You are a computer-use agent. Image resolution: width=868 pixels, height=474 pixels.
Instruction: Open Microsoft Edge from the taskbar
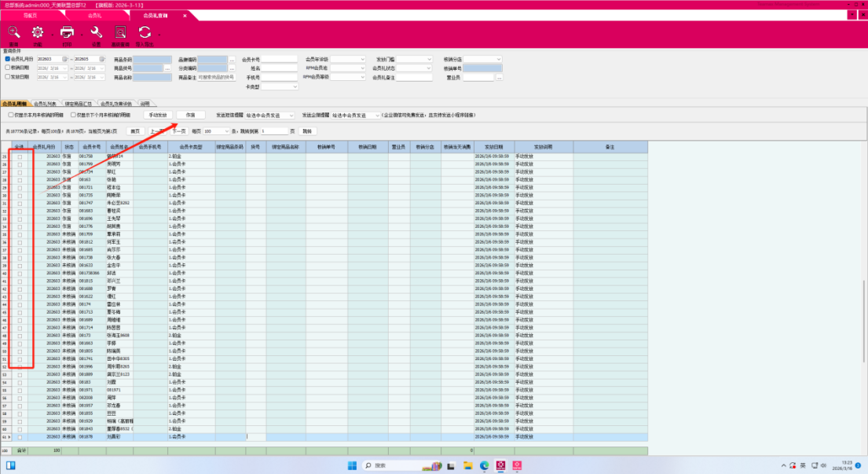(x=485, y=465)
